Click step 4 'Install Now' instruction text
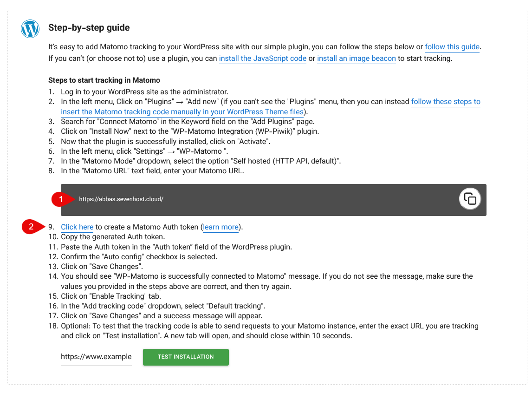The image size is (532, 393). coord(190,131)
